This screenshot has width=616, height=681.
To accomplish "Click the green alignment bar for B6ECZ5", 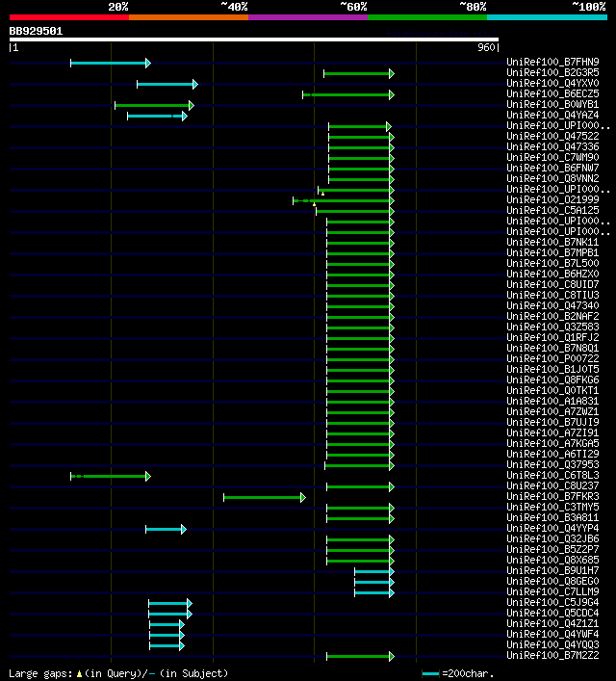I will pyautogui.click(x=348, y=94).
